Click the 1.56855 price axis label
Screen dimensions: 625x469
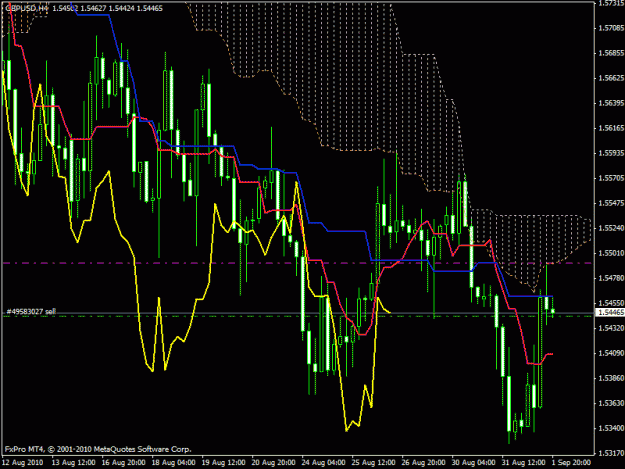(611, 53)
